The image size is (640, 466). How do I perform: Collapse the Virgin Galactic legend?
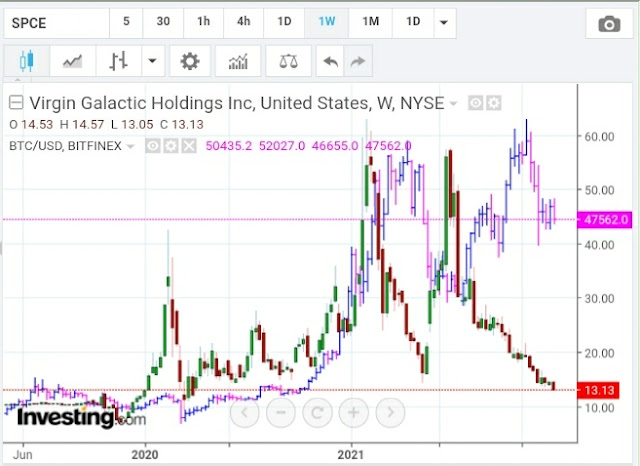tap(16, 102)
